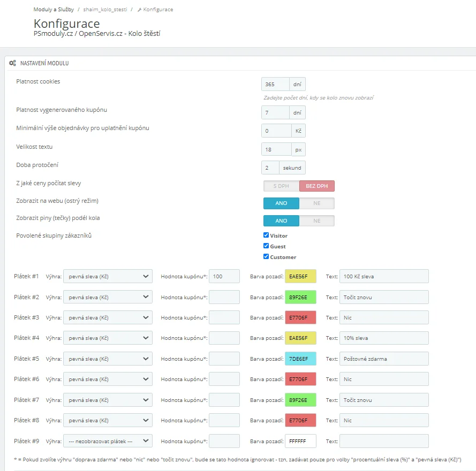Open the Plátek #1 Výhra dropdown

click(108, 276)
